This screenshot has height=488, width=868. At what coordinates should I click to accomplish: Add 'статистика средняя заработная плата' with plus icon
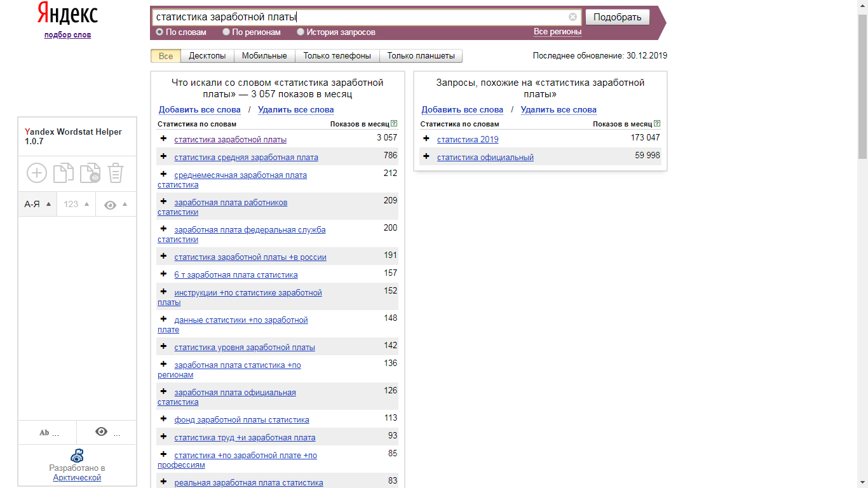coord(163,156)
